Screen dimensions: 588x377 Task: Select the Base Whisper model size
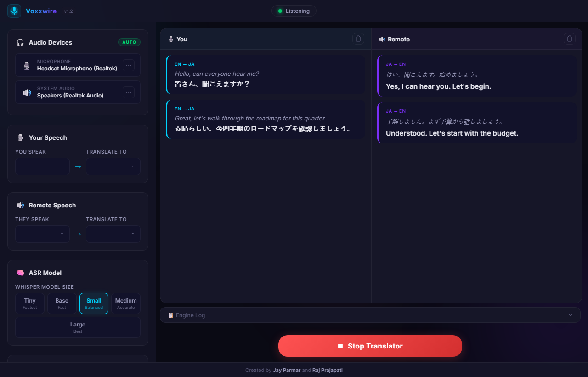(62, 303)
